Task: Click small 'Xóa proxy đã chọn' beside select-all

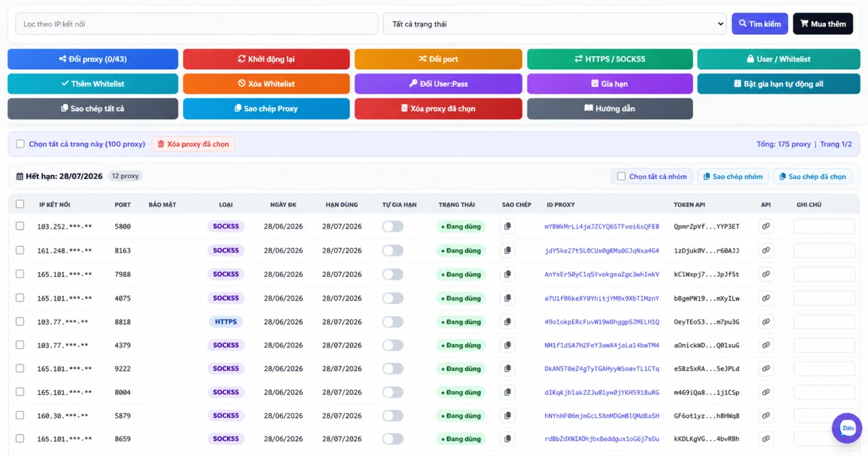Action: pos(193,144)
